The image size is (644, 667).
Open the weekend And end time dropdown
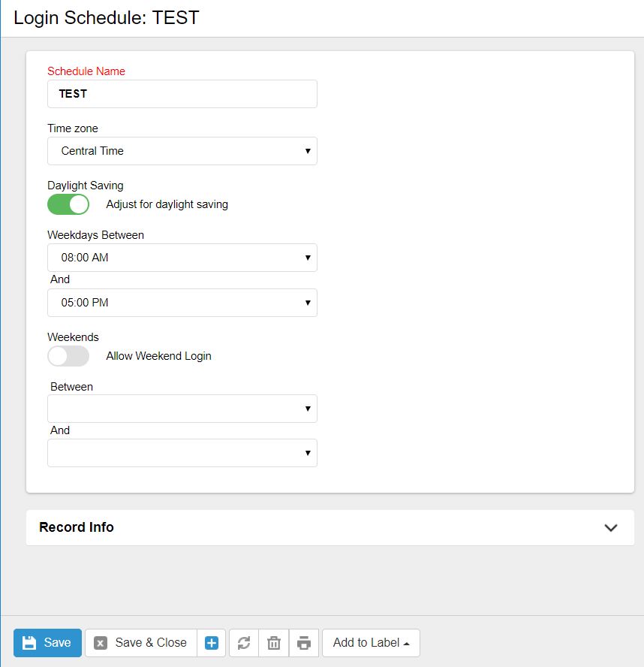(x=182, y=453)
